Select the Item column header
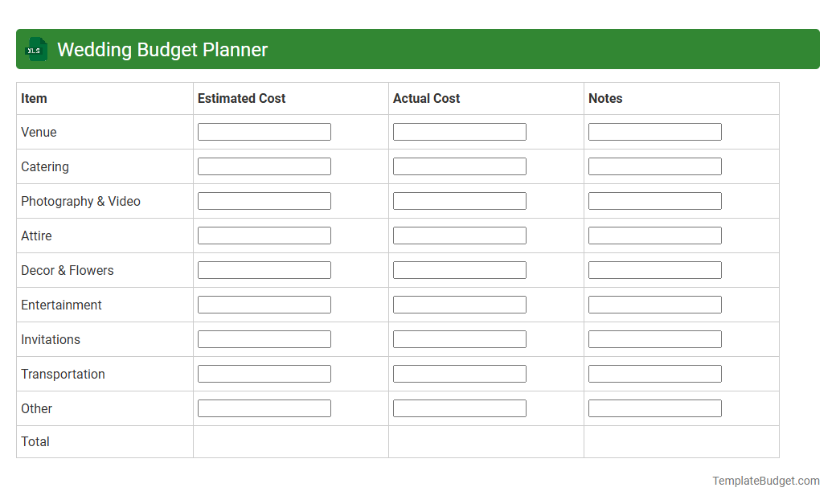Viewport: 836px width, 504px height. coord(33,98)
